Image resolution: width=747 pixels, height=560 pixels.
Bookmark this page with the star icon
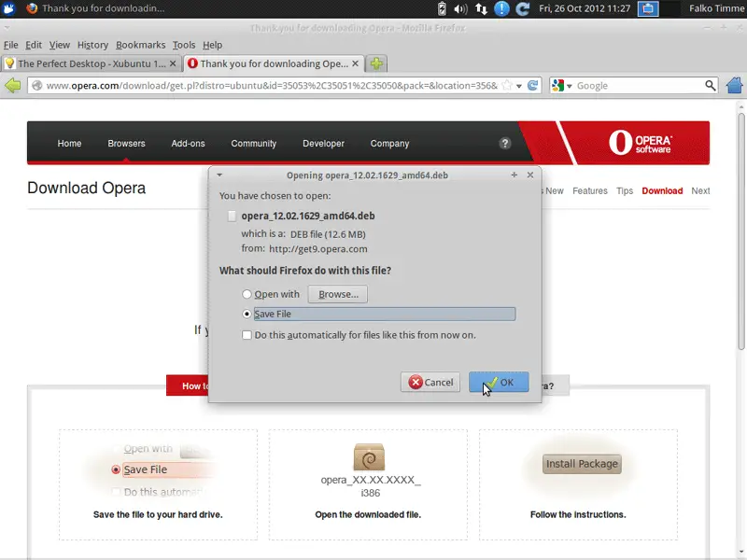click(x=507, y=86)
